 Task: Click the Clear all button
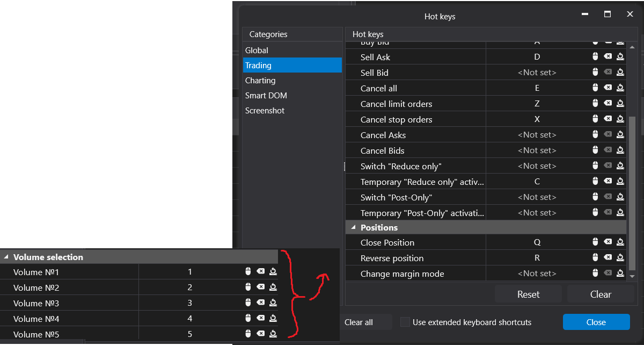(x=359, y=322)
